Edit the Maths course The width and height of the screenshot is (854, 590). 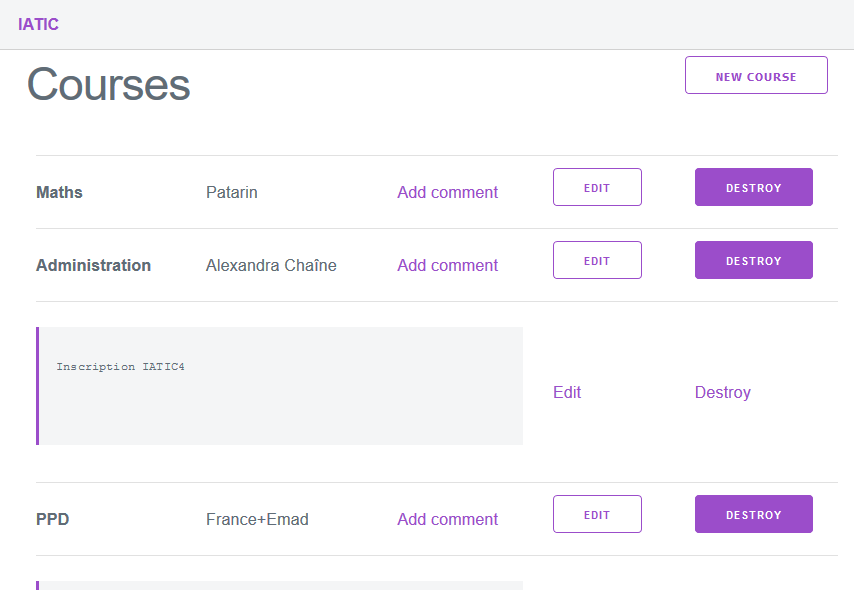[597, 187]
